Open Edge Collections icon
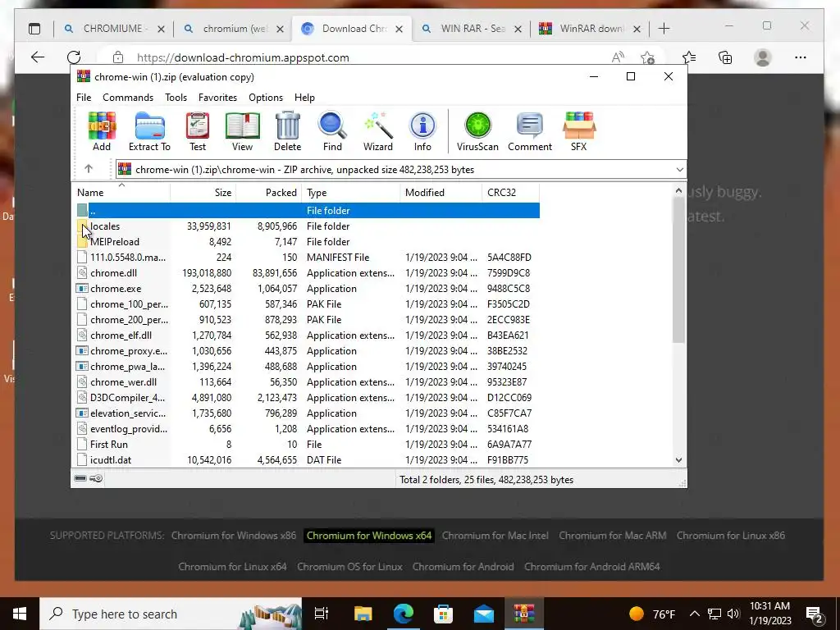Viewport: 840px width, 630px height. [x=725, y=57]
